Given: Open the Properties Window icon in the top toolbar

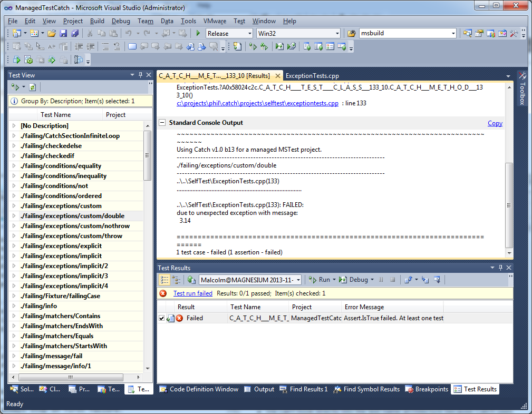Looking at the screenshot, I should pyautogui.click(x=479, y=33).
